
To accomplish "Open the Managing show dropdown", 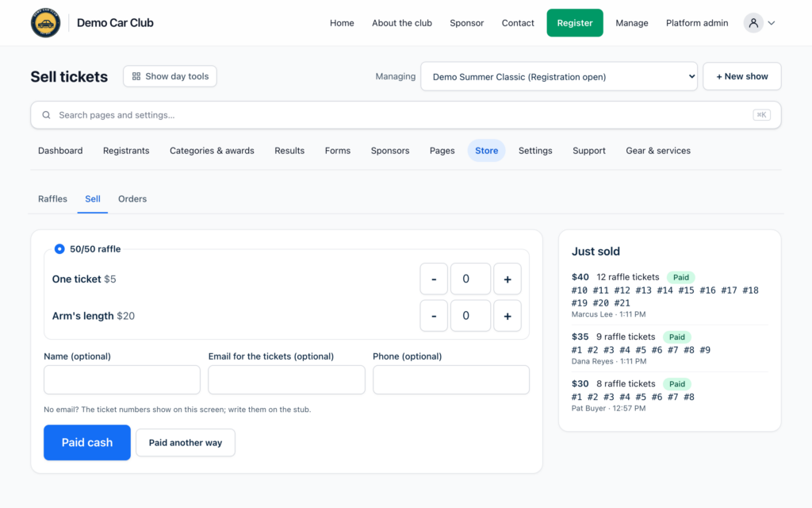I will 559,77.
